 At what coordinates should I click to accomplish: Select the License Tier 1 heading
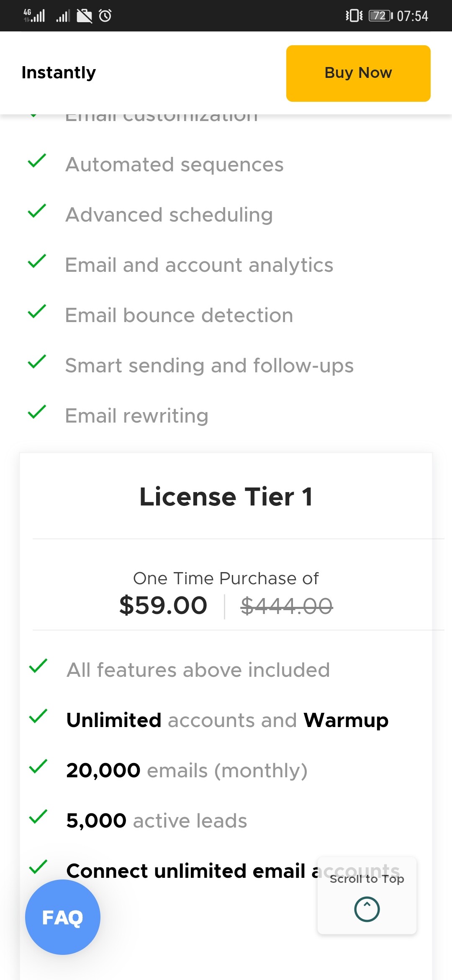pos(226,497)
